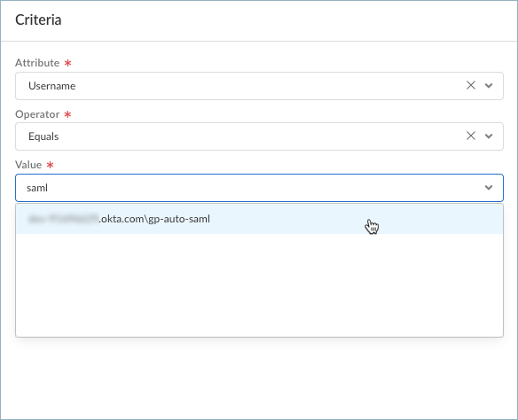The height and width of the screenshot is (420, 518).
Task: Click the Operator field label
Action: coord(37,114)
